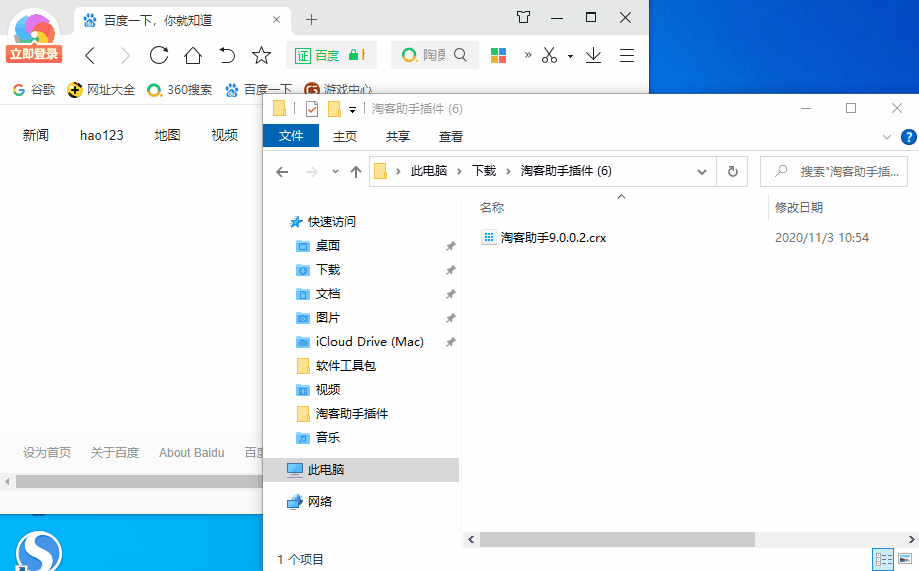Click the undo close tab icon
Screen dimensions: 919x571
tap(227, 55)
